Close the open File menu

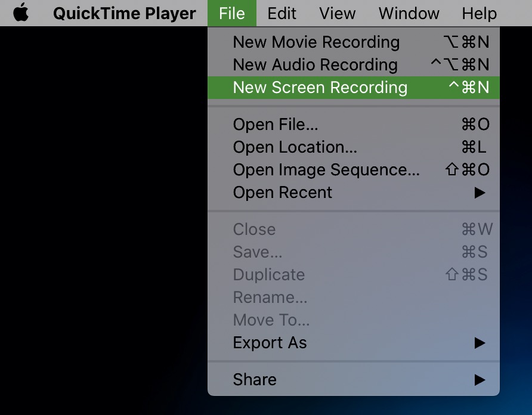coord(232,13)
